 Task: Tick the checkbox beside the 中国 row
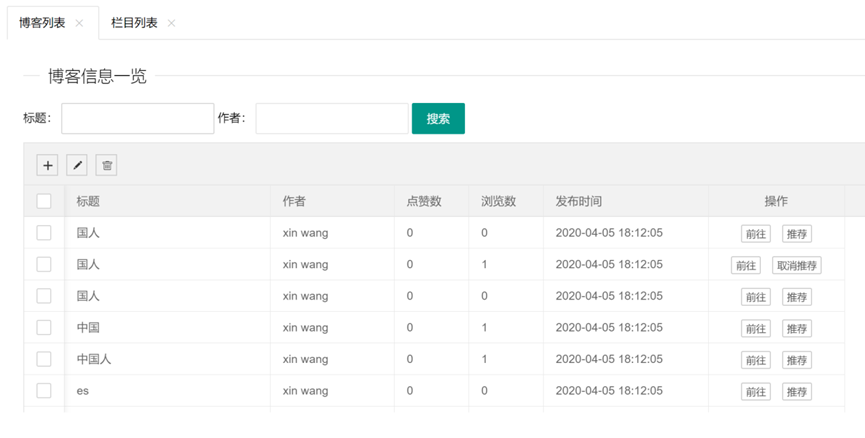pos(44,327)
